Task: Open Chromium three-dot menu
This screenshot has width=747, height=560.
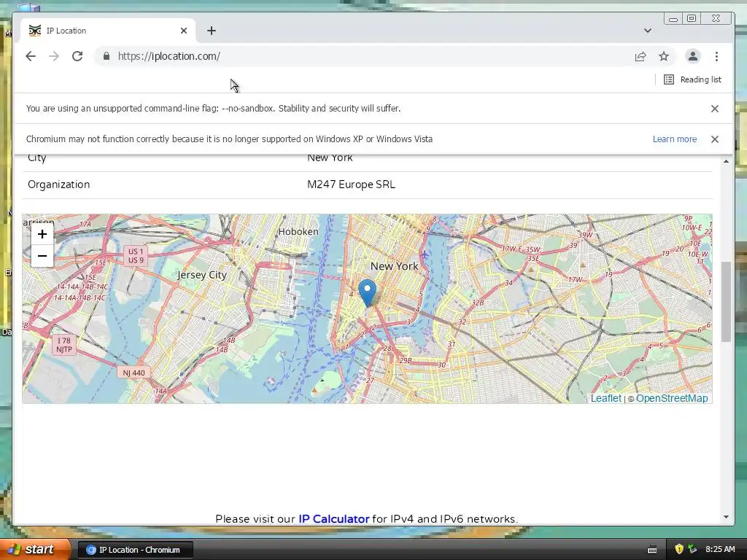Action: point(716,56)
